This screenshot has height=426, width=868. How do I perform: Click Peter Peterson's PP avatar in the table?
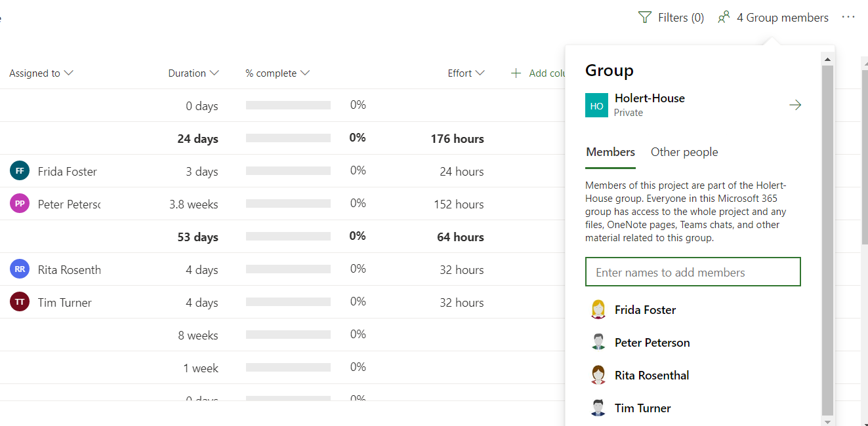tap(20, 204)
